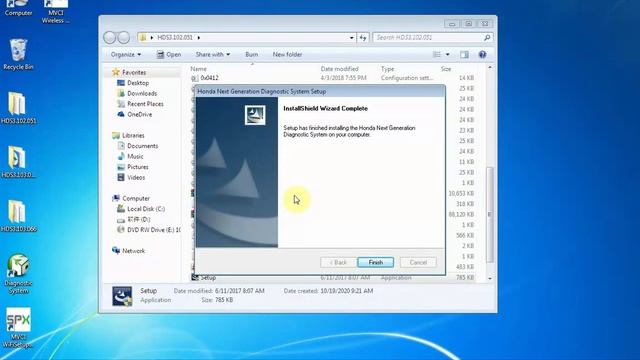Open Explorer help icon
Screen dimensions: 640x360
pos(482,54)
